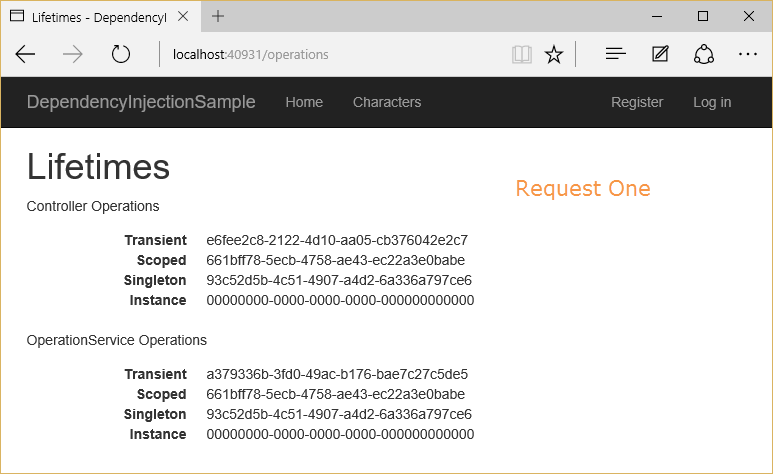The width and height of the screenshot is (773, 474).
Task: Click the browser Back arrow
Action: [x=25, y=55]
